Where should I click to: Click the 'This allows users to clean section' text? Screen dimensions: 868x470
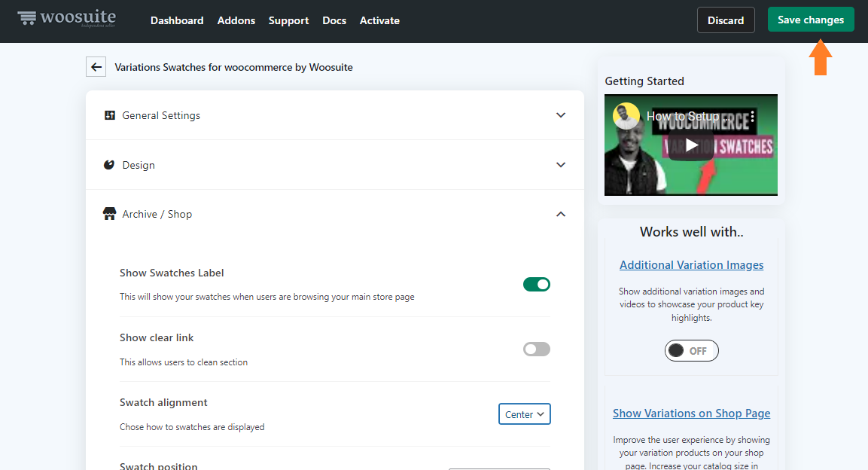coord(184,362)
